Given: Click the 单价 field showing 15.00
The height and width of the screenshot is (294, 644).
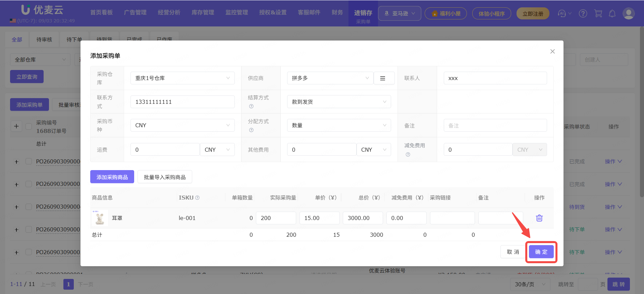Looking at the screenshot, I should (x=320, y=218).
